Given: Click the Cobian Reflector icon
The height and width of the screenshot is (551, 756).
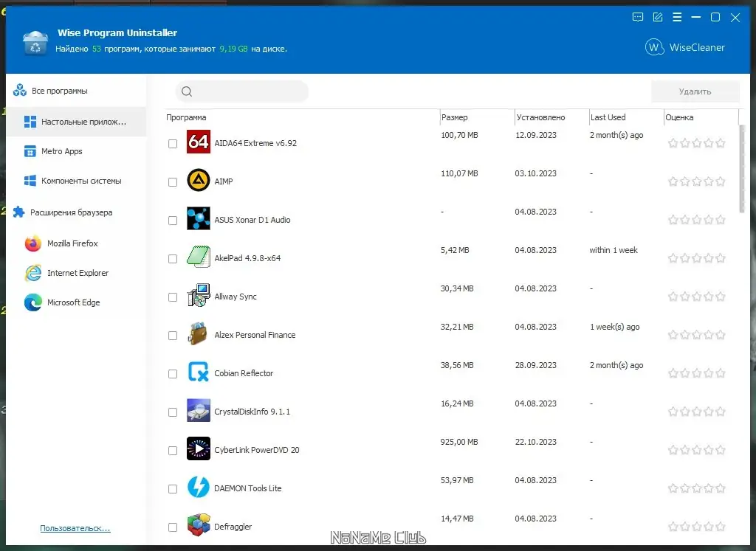Looking at the screenshot, I should 199,372.
